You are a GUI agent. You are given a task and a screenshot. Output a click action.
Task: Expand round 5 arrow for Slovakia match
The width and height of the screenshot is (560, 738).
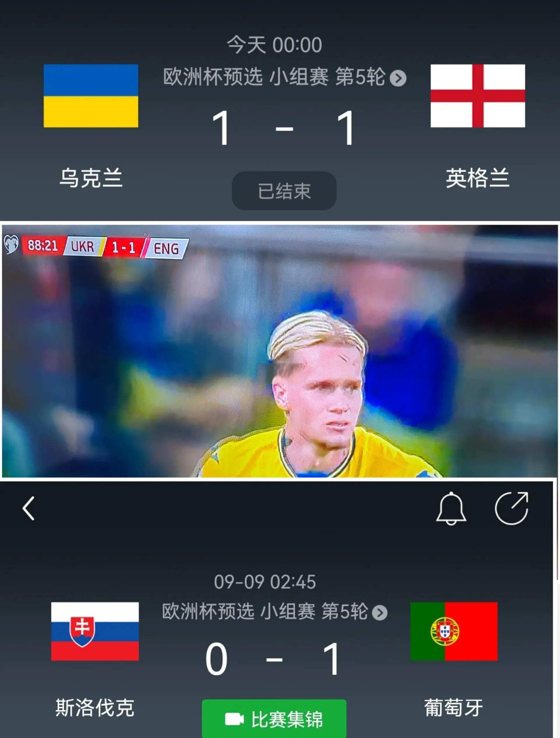pos(379,613)
